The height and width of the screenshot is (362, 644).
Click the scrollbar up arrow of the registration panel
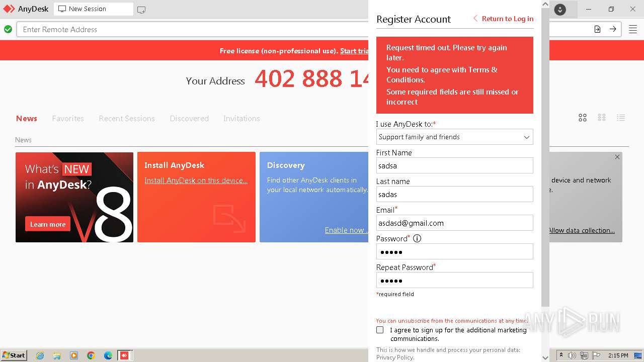(x=545, y=4)
